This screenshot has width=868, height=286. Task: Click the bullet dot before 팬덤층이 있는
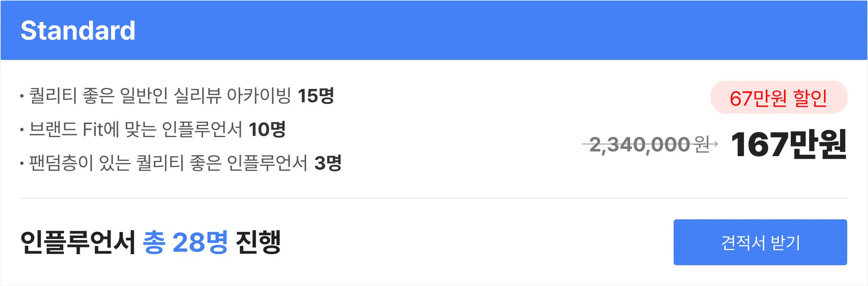click(22, 163)
